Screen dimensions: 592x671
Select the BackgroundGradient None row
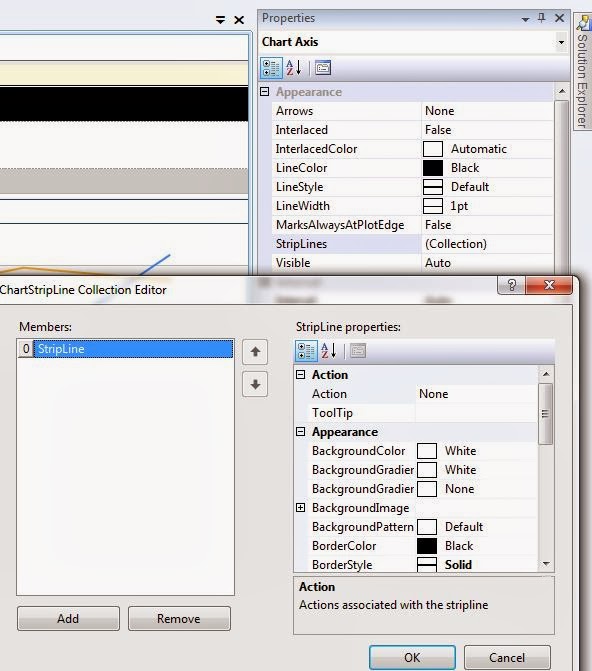click(x=422, y=489)
